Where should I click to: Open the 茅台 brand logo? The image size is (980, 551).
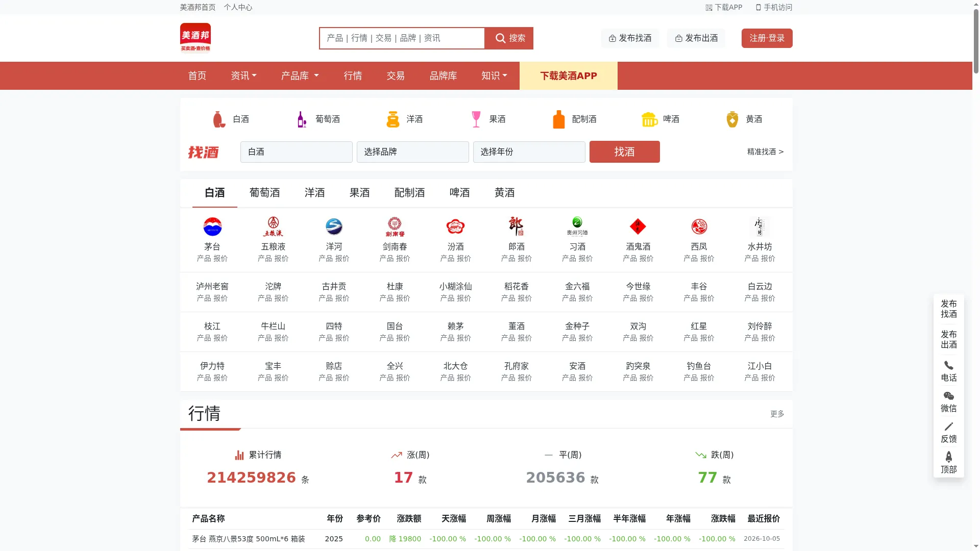coord(212,227)
